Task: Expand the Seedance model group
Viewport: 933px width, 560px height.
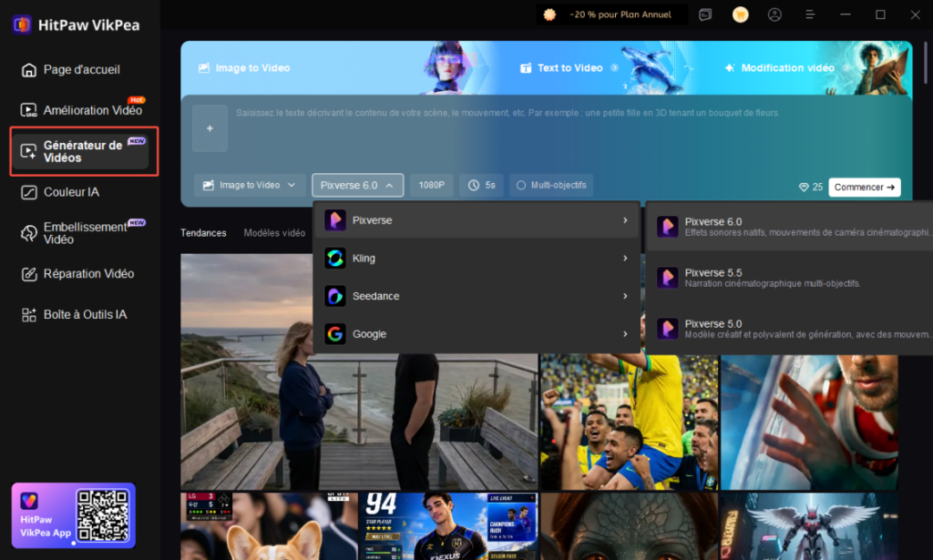Action: 476,296
